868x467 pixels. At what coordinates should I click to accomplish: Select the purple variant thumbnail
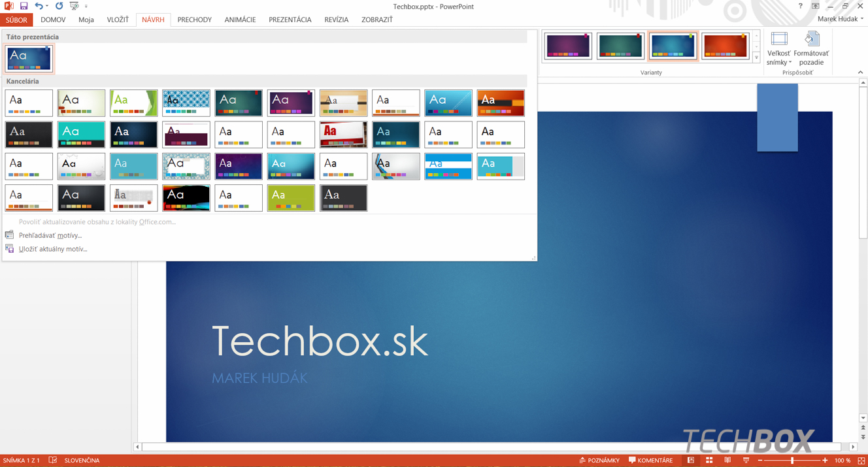click(x=568, y=46)
